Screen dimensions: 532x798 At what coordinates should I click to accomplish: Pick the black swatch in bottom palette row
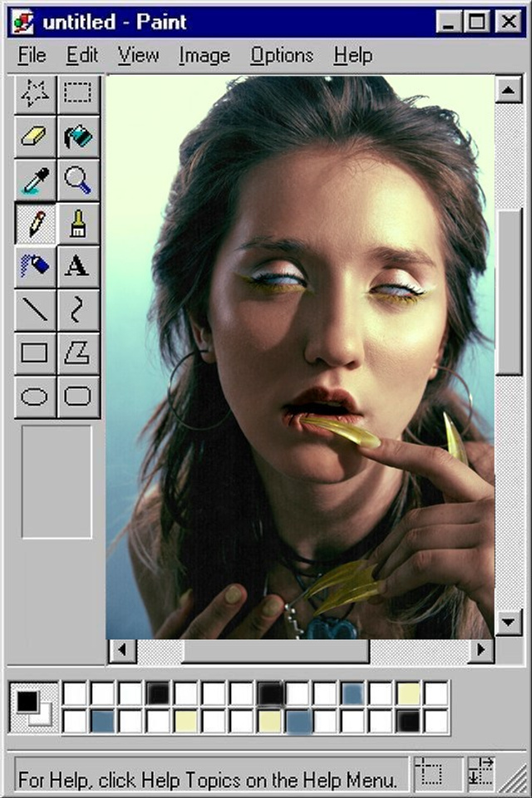409,722
